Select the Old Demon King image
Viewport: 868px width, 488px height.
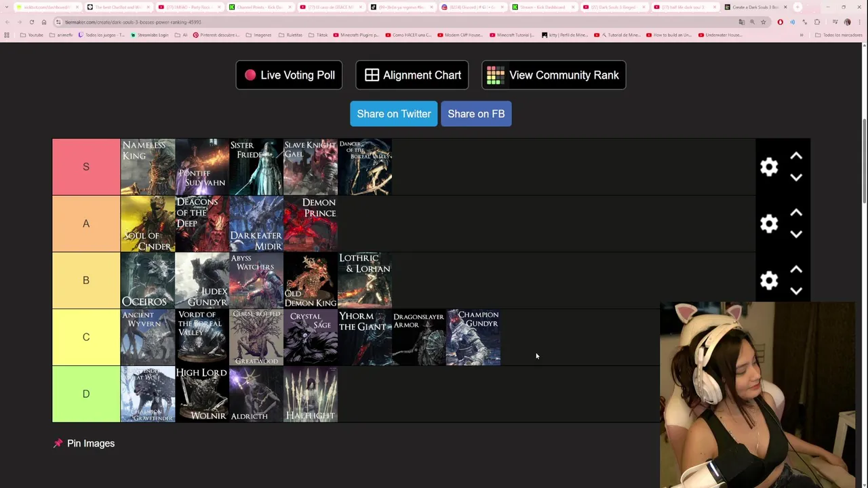311,281
